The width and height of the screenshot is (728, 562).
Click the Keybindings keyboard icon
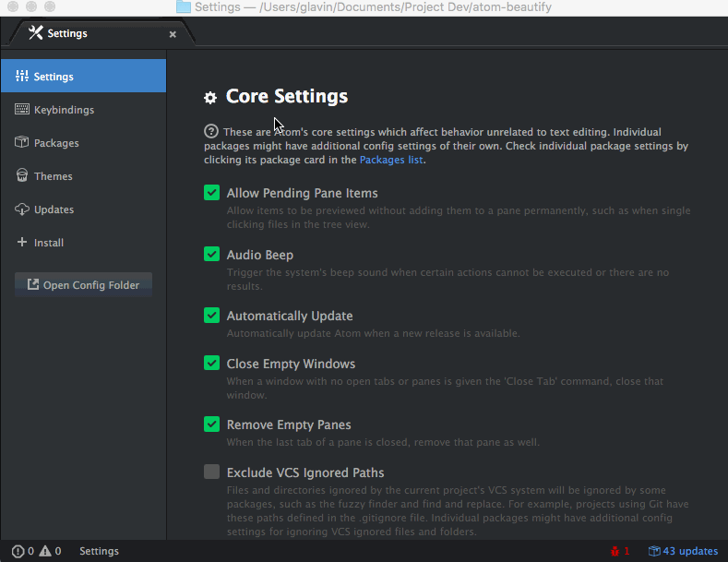[22, 109]
